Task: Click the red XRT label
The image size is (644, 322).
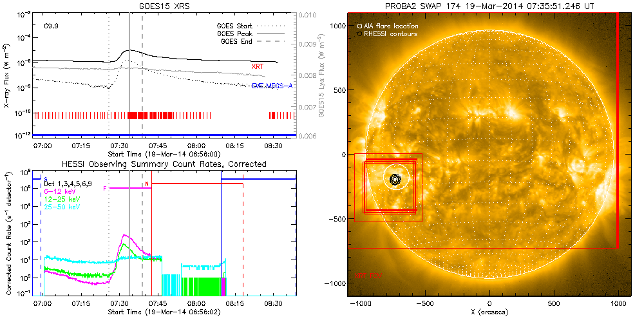Action: point(257,66)
